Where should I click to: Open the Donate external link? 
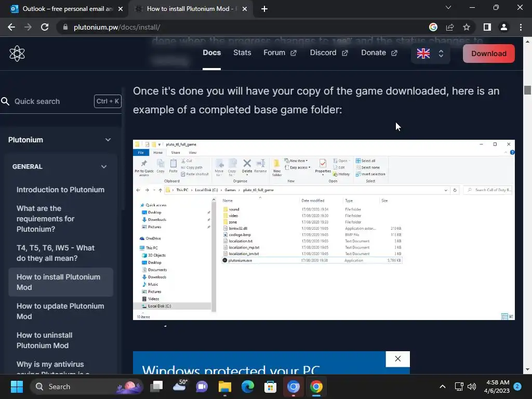(379, 52)
